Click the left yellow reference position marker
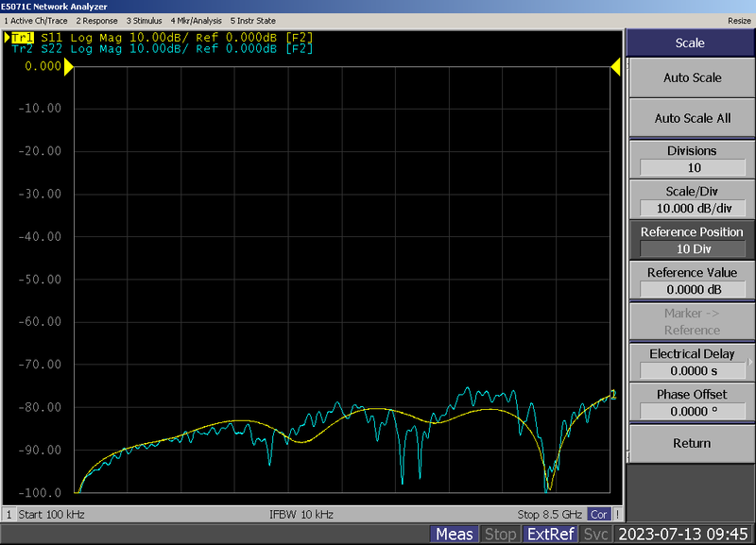The width and height of the screenshot is (756, 545). [68, 67]
